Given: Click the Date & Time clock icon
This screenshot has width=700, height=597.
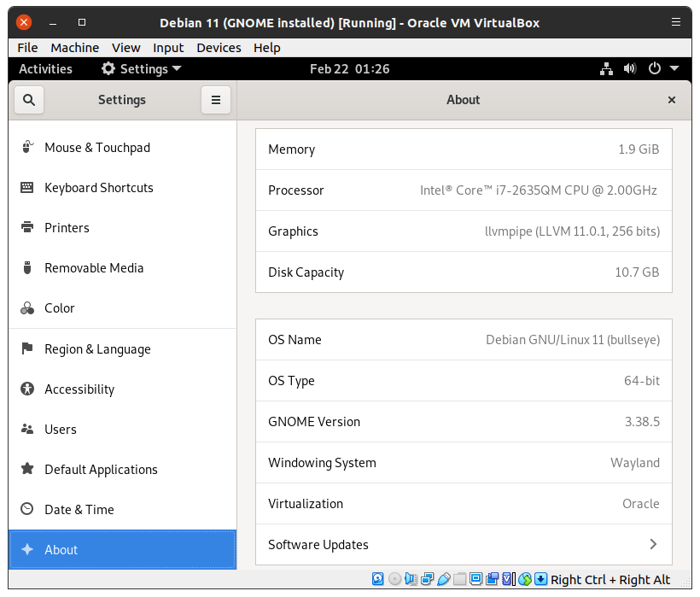Looking at the screenshot, I should (27, 510).
